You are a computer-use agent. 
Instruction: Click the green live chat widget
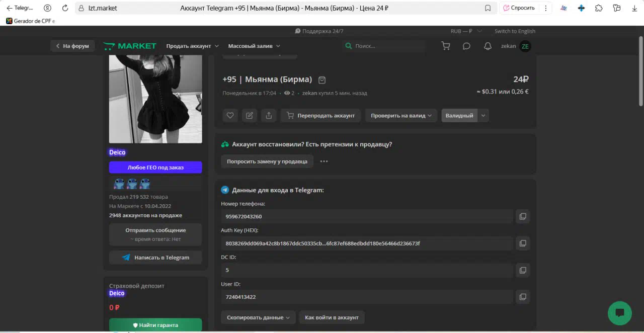(x=620, y=313)
